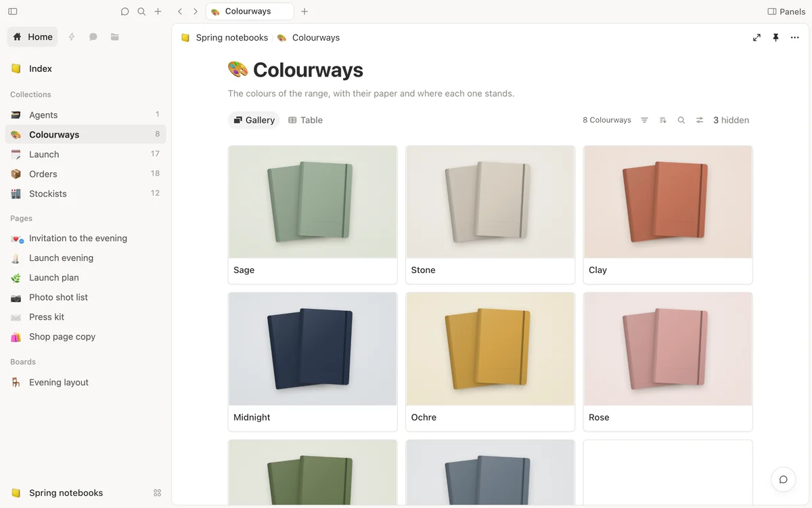Open the Index page

point(85,68)
